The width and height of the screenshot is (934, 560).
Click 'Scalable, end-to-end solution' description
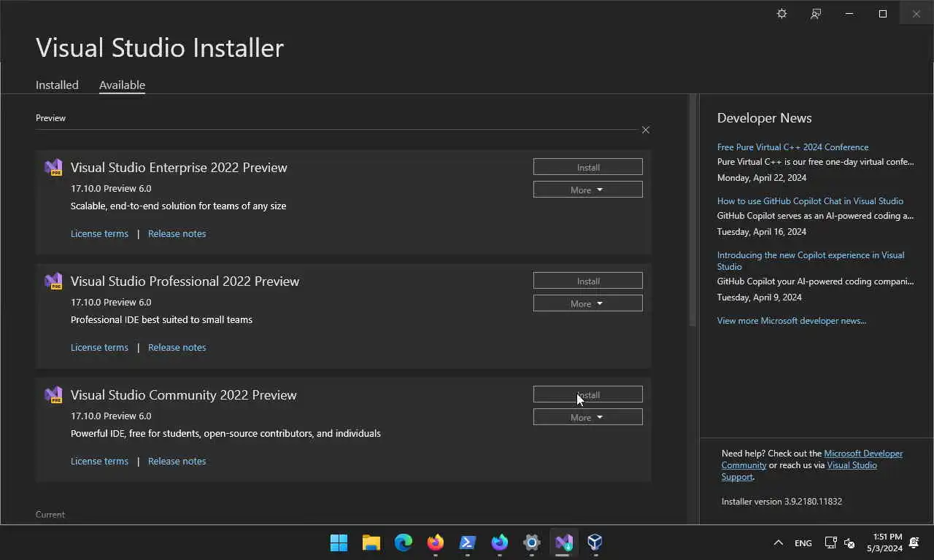178,206
